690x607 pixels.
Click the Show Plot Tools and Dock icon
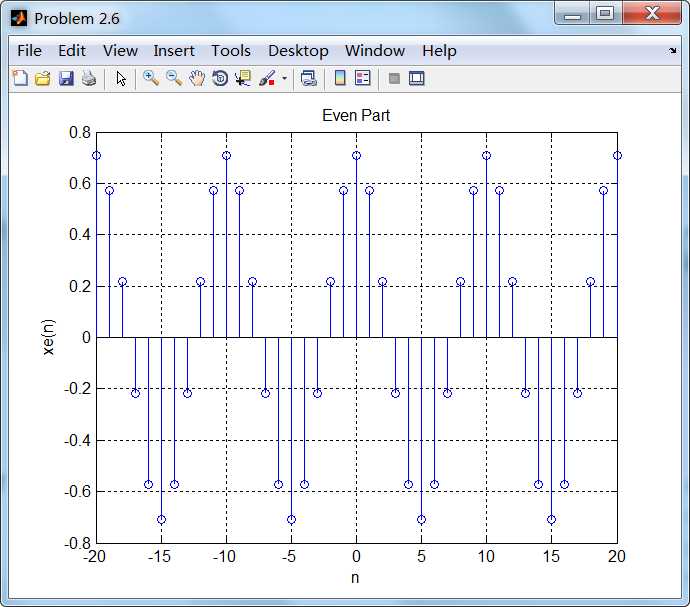416,79
